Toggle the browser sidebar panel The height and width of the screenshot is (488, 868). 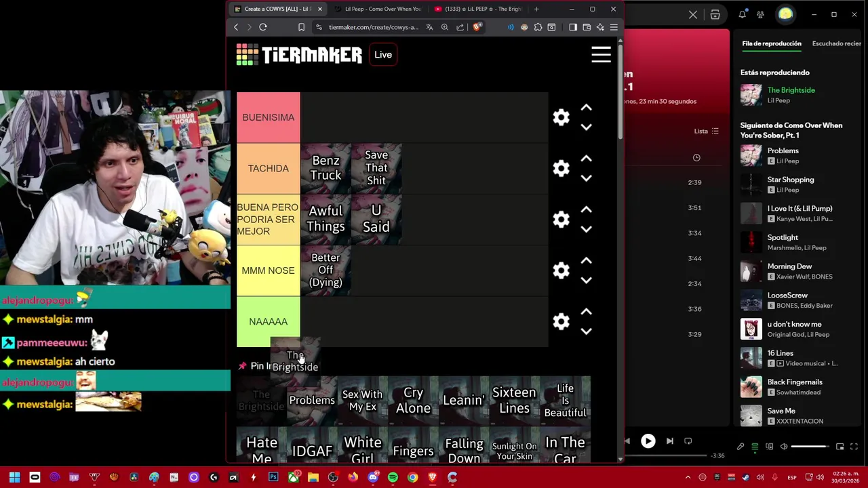(x=573, y=27)
